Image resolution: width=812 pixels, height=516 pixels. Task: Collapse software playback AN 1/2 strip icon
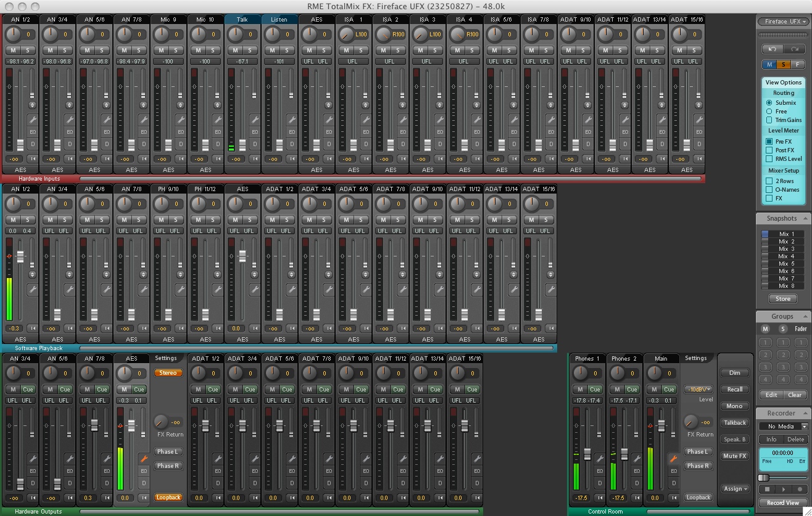pos(32,329)
